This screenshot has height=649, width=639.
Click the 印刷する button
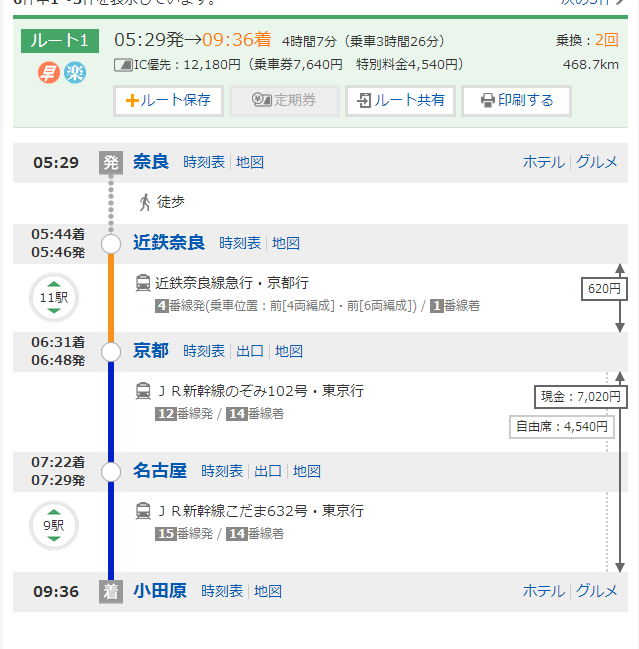point(516,101)
